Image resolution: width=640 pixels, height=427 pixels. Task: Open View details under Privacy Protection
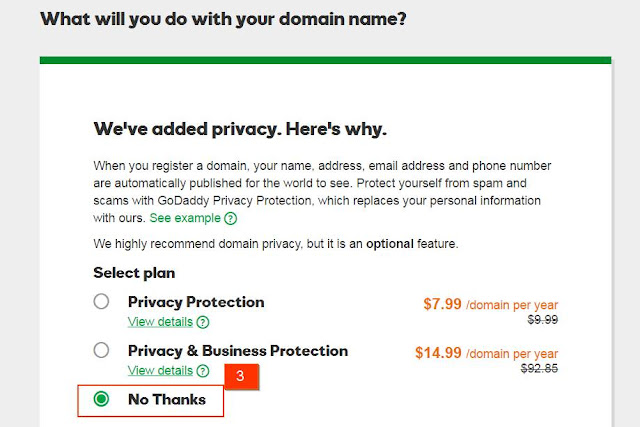[x=160, y=321]
